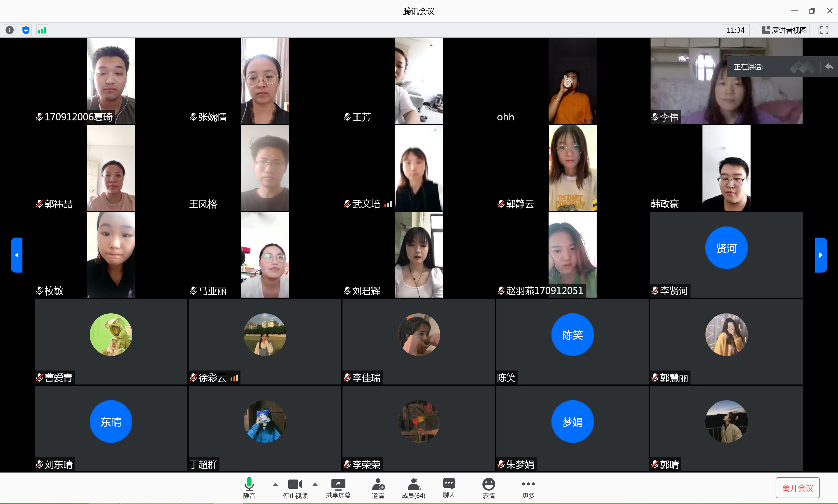The image size is (838, 504).
Task: Select the video tile of 刘君辉
Action: pyautogui.click(x=418, y=255)
